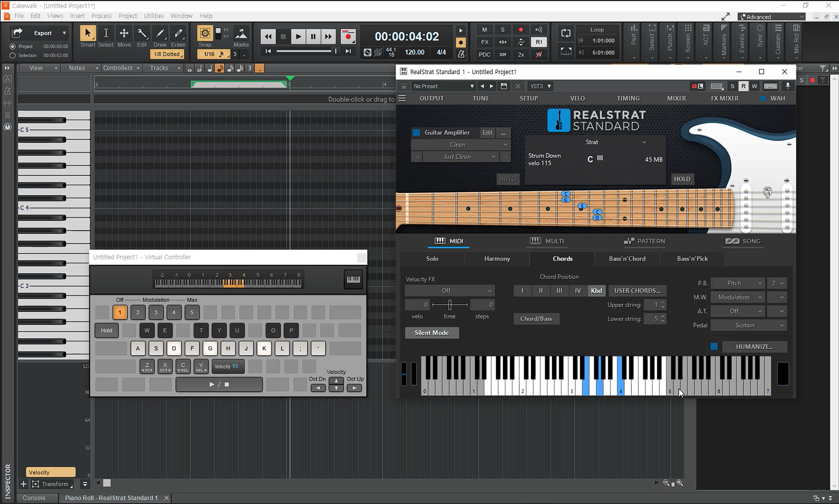Click the Export icon
This screenshot has height=504, width=839.
tap(17, 33)
